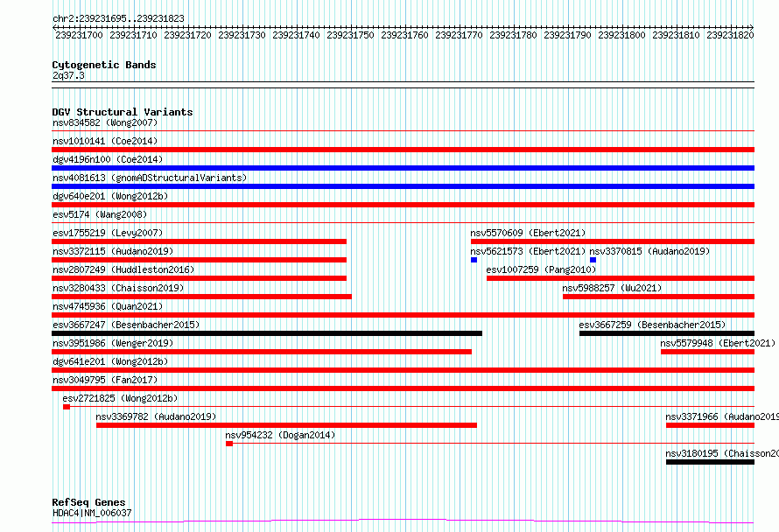Screen dimensions: 779x532
Task: Select nsv3371966 (Audano2019) label
Action: tap(722, 416)
